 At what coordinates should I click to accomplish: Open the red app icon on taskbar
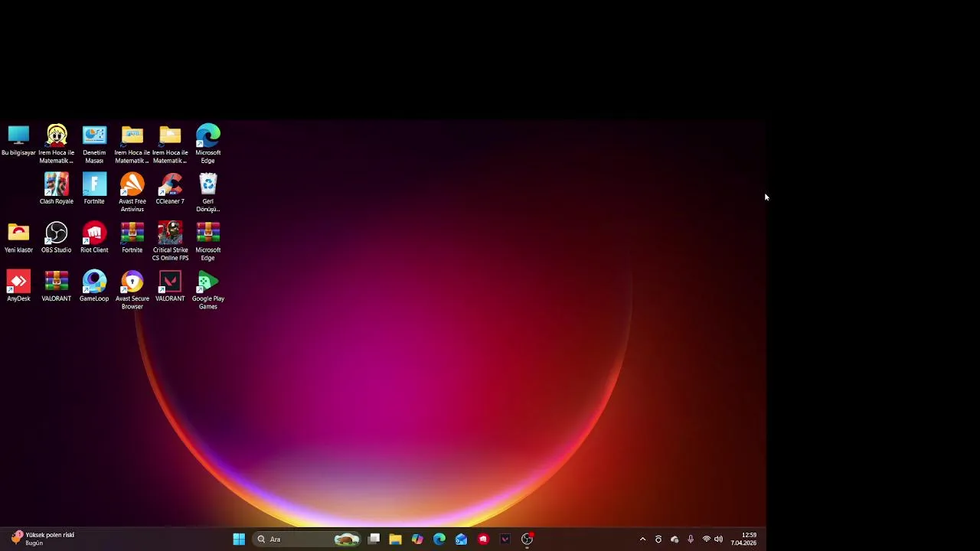[x=483, y=540]
